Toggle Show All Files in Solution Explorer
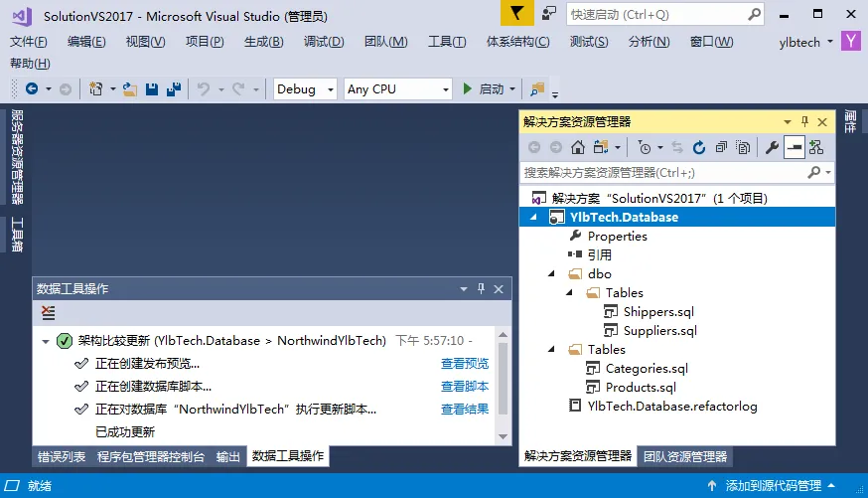This screenshot has width=868, height=498. pos(743,147)
